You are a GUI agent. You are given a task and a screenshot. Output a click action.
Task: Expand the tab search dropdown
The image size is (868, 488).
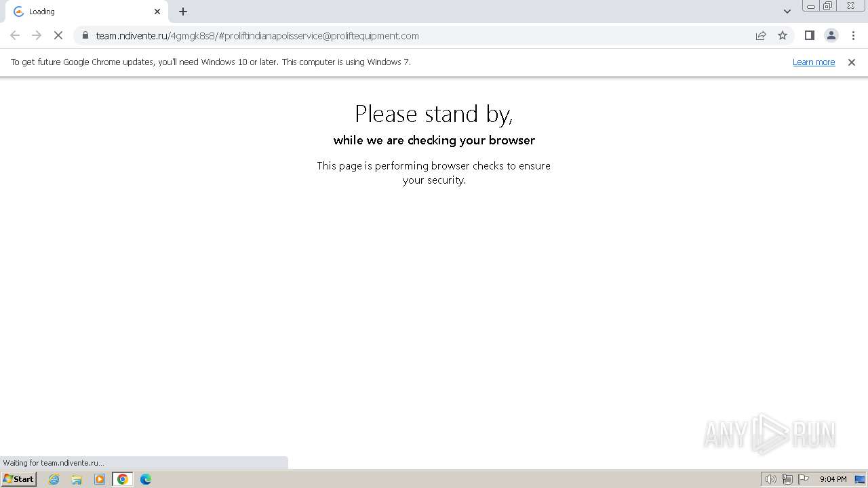tap(787, 12)
